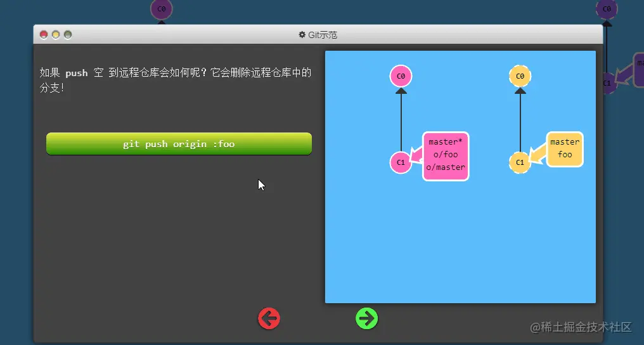Click the green zoom dot in title bar
The height and width of the screenshot is (345, 644).
[68, 35]
